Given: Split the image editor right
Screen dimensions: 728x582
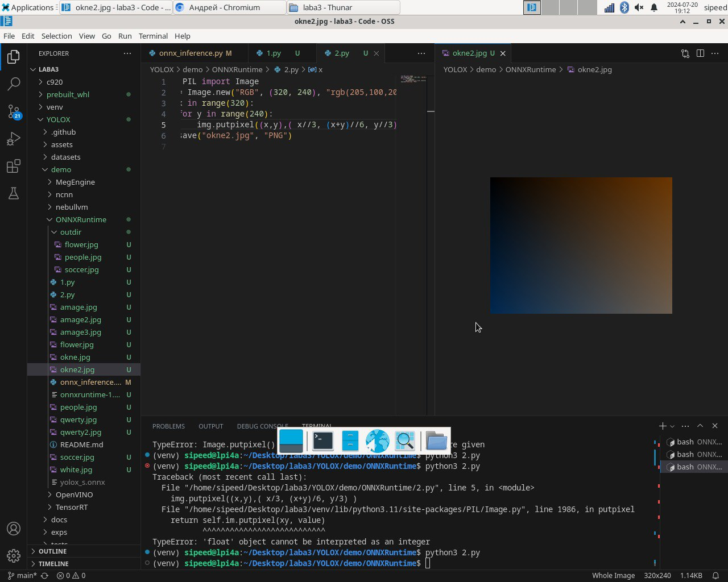Looking at the screenshot, I should pyautogui.click(x=700, y=53).
